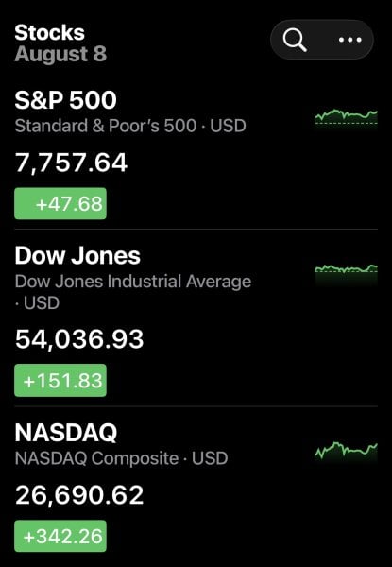Open the three-dot more options menu
Viewport: 392px width, 567px height.
[x=349, y=40]
